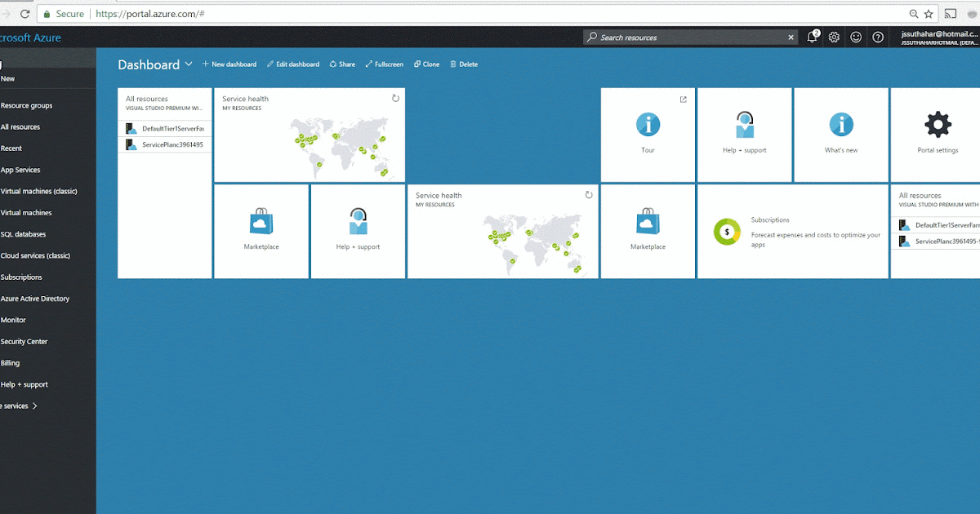The width and height of the screenshot is (980, 514).
Task: Click the New dashboard button
Action: point(229,64)
